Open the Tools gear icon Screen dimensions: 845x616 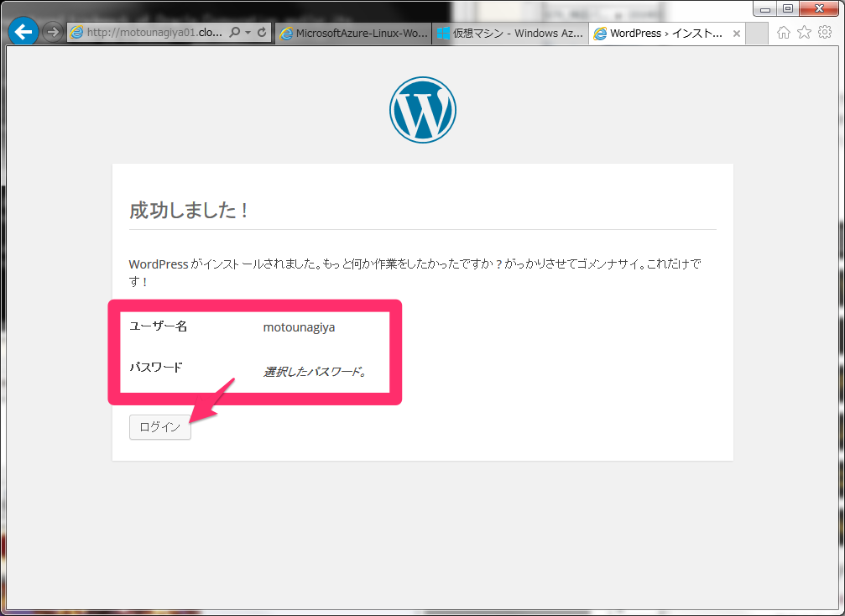[825, 33]
